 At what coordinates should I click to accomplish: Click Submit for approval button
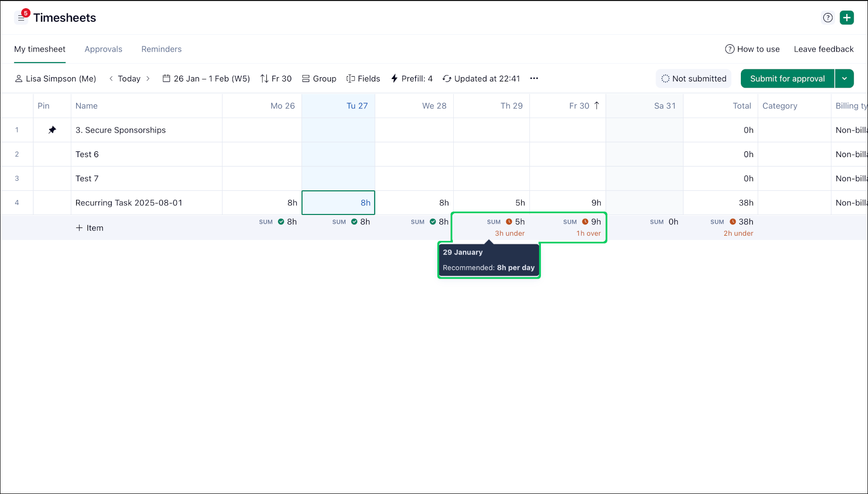tap(787, 79)
